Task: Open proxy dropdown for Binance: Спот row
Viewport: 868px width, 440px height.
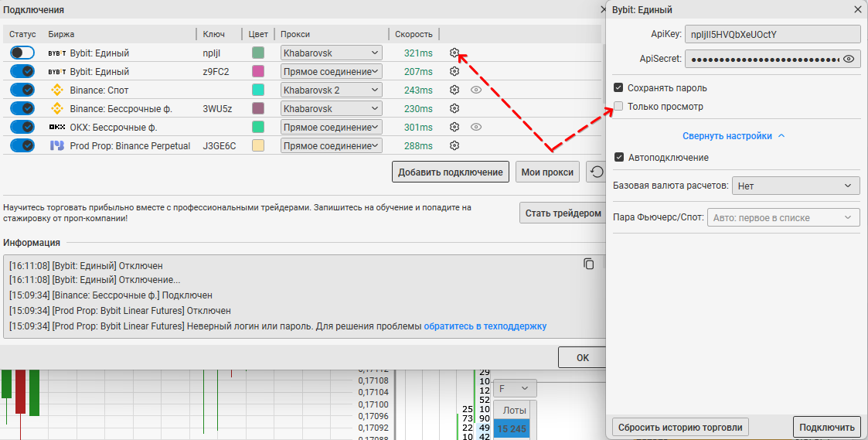Action: click(332, 90)
